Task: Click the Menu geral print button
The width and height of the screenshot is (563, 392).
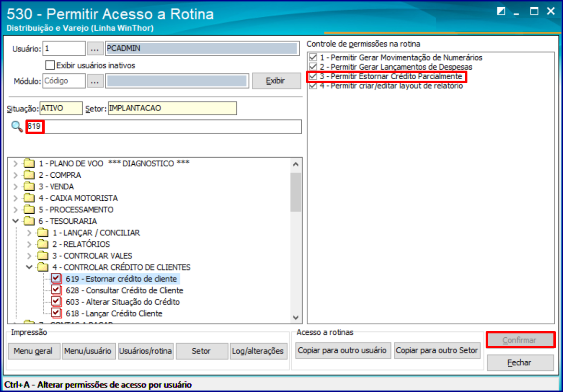Action: (34, 351)
